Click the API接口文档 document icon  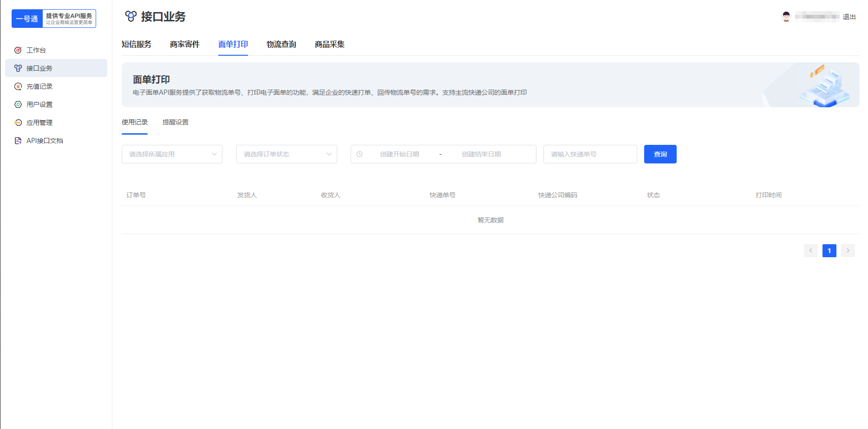[18, 141]
